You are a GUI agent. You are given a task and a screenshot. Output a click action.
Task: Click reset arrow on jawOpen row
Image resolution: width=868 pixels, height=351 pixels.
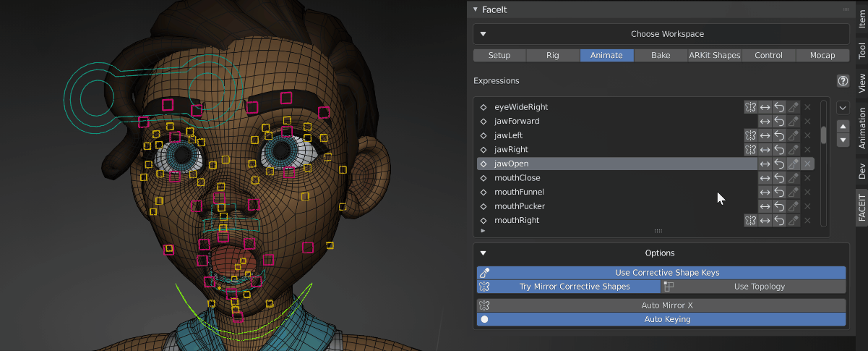[779, 164]
